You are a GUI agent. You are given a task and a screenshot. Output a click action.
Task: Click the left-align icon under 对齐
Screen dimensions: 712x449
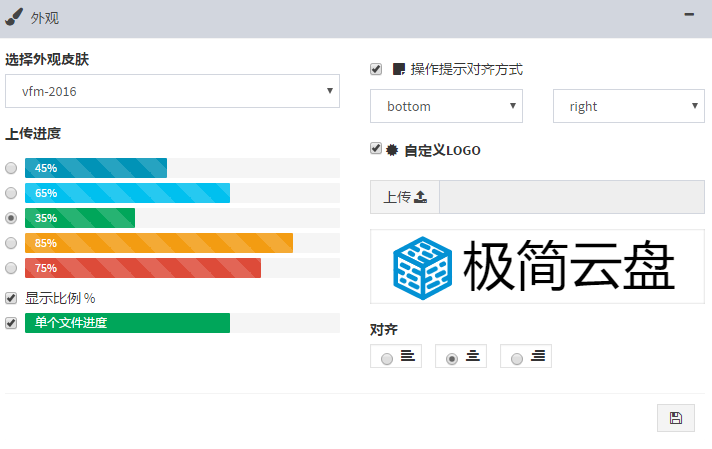coord(408,355)
